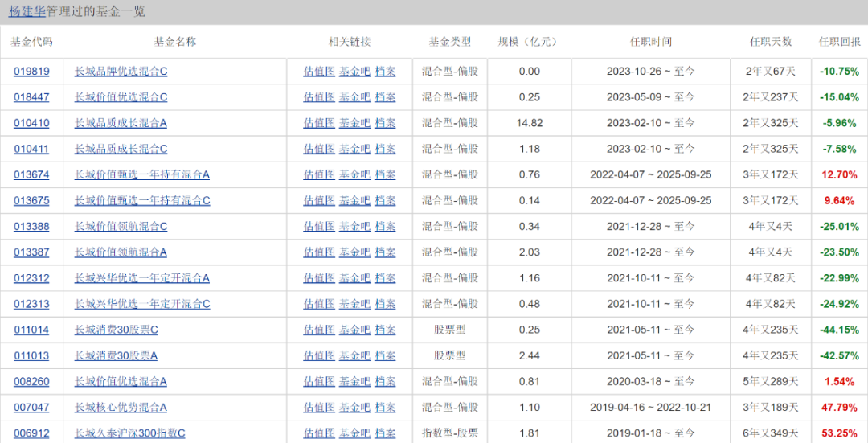Open fund 长城价值领航混合C

pyautogui.click(x=121, y=226)
